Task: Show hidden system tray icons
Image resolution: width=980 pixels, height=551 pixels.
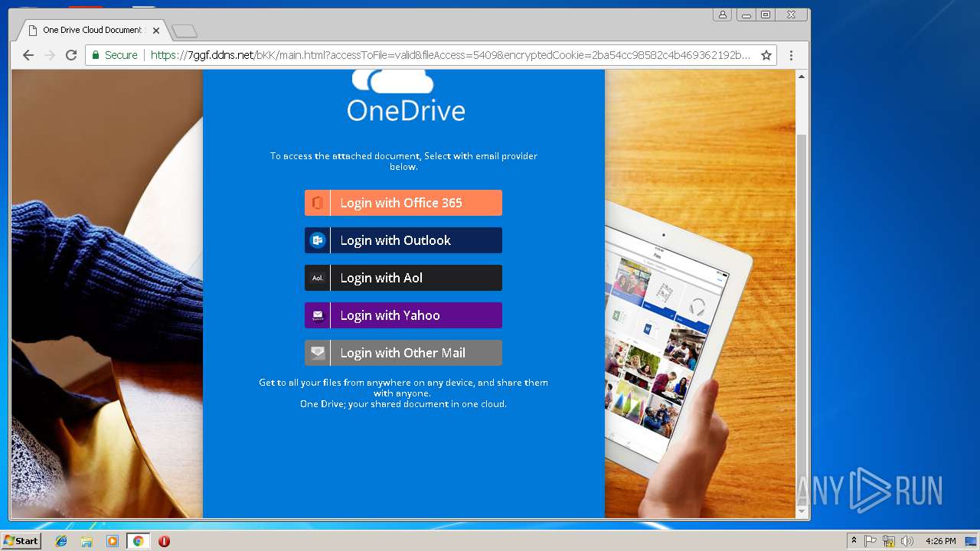Action: [x=854, y=541]
